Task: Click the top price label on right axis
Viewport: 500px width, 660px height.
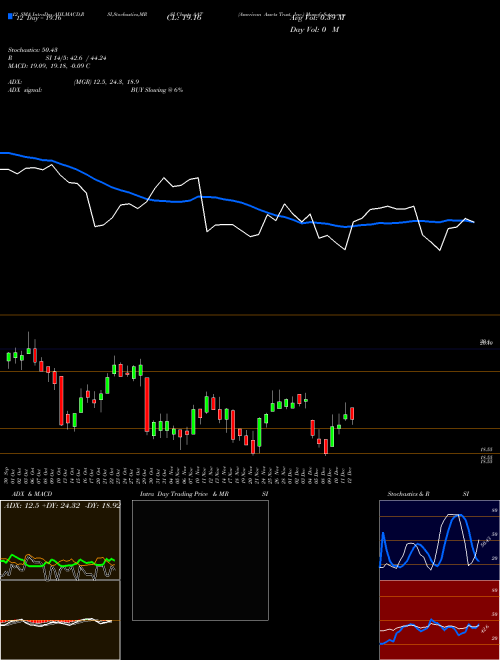Action: coord(486,343)
